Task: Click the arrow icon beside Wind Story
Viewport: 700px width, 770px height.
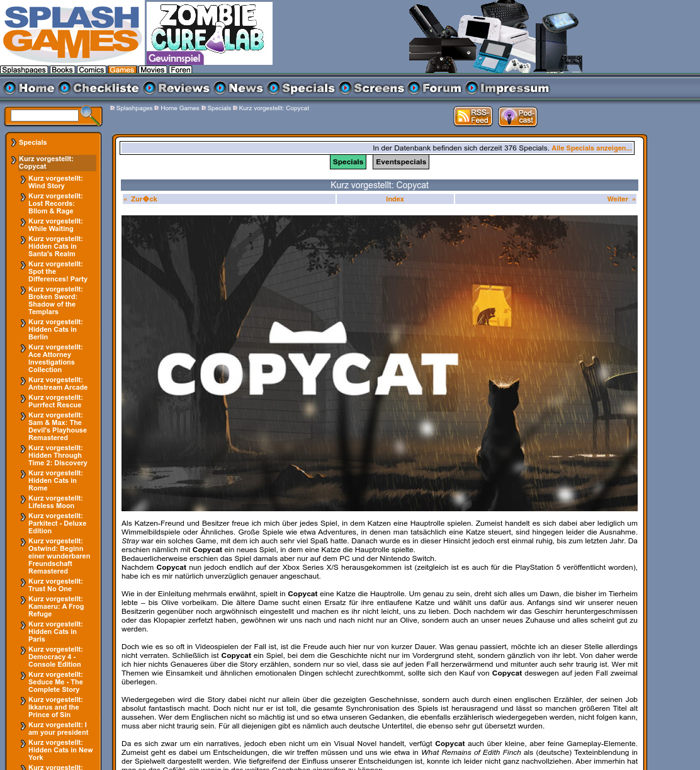Action: [x=23, y=179]
